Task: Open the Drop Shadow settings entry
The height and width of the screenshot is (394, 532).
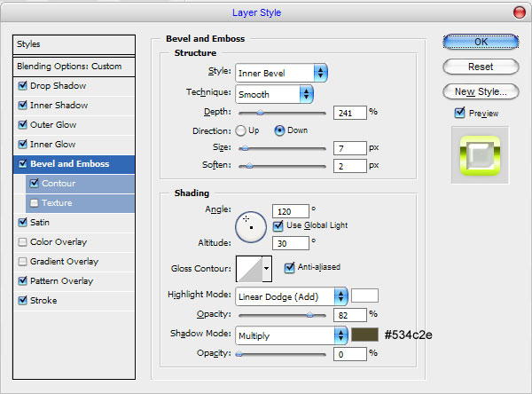Action: [x=74, y=86]
